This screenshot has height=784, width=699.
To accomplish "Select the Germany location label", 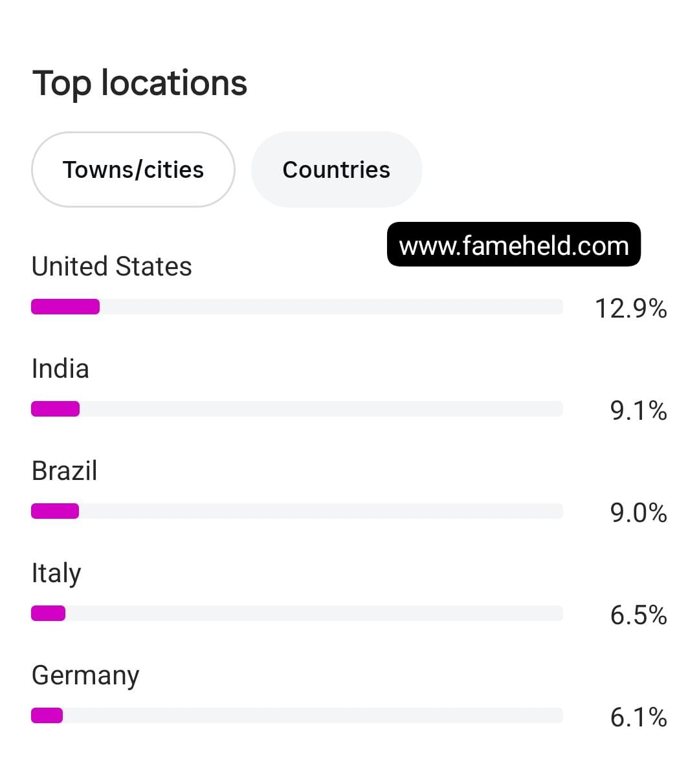I will 85,677.
